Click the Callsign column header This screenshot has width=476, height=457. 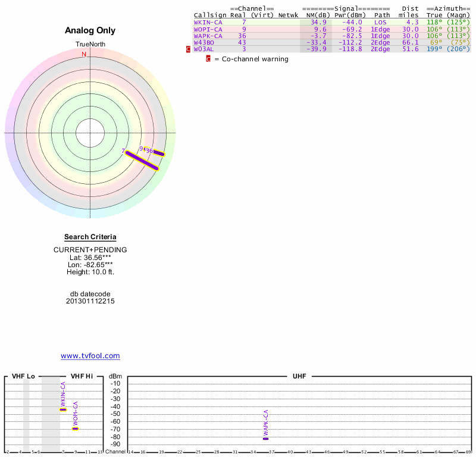pos(210,15)
